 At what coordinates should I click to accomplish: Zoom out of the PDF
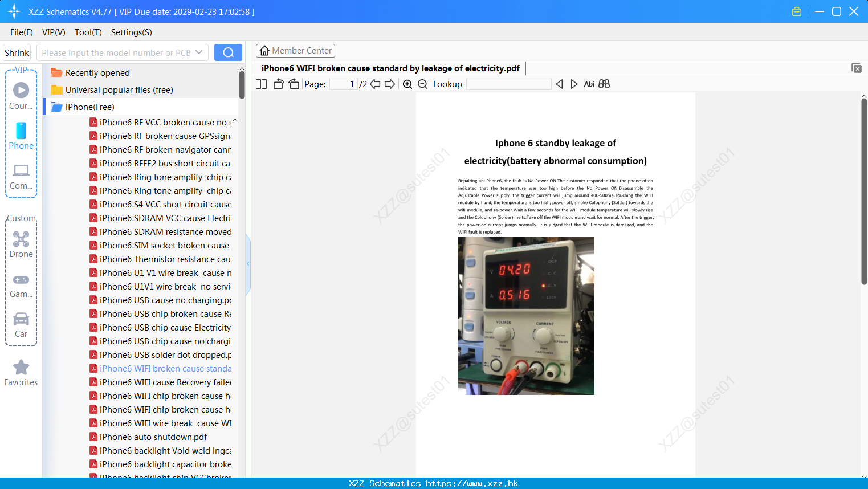(x=422, y=84)
